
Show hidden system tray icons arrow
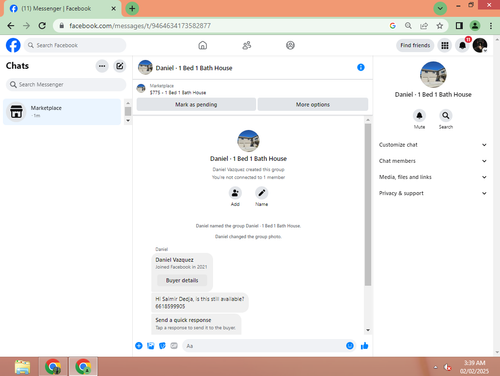(435, 367)
